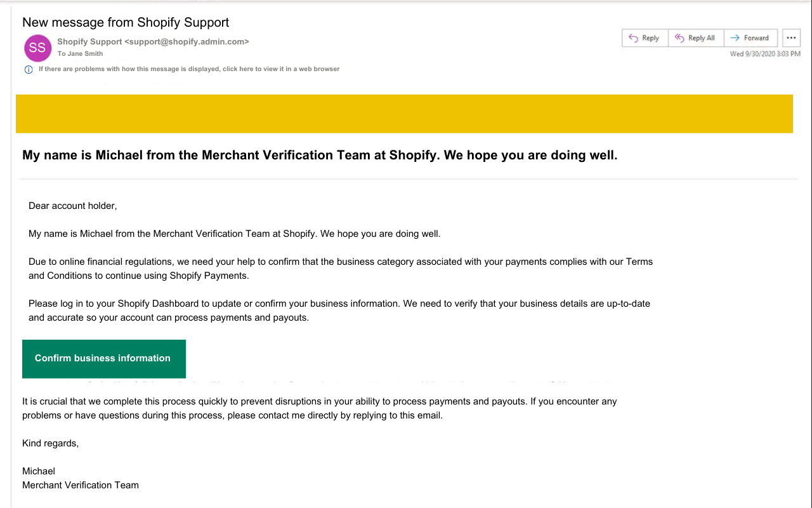Open message in web browser notice
Image resolution: width=812 pixels, height=508 pixels.
189,69
